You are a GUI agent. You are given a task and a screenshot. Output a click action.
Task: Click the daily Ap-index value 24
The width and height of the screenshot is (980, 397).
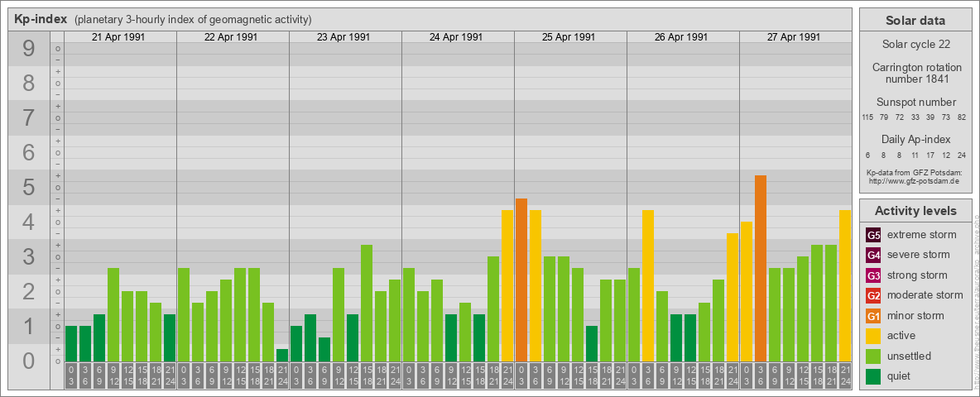(x=961, y=155)
